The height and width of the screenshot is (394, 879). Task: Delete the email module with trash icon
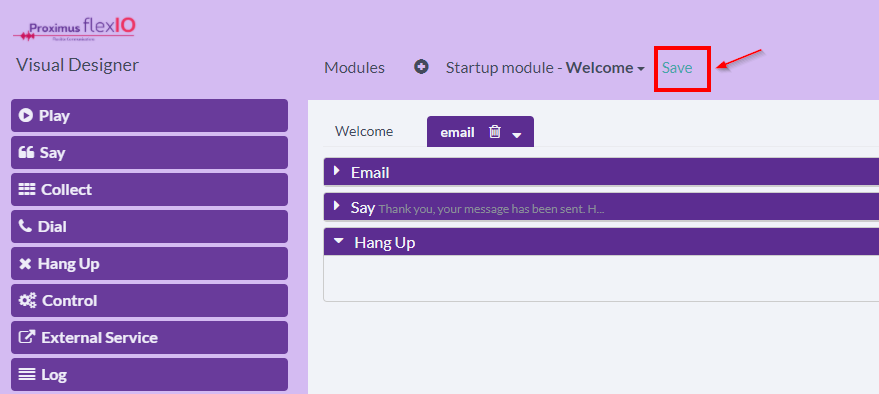(494, 132)
